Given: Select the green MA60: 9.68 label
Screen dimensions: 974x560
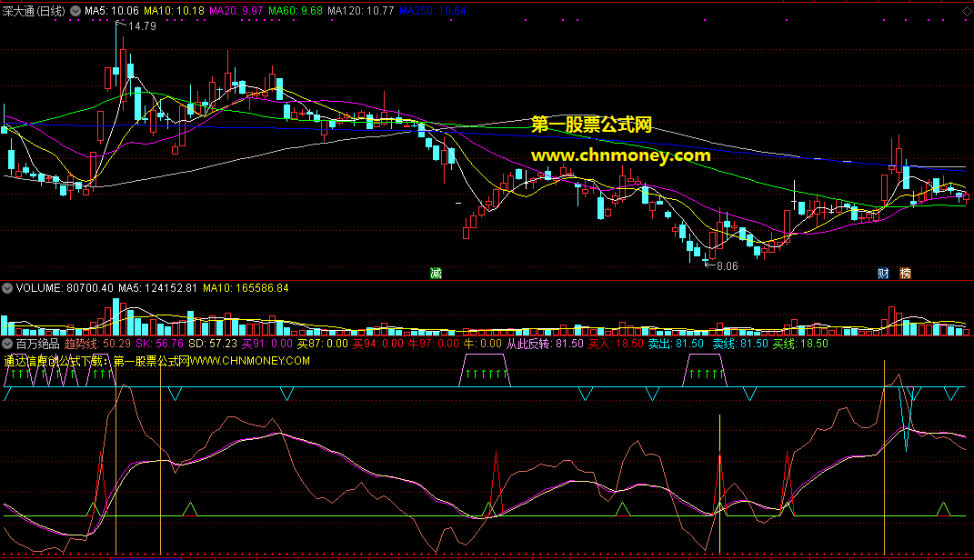Looking at the screenshot, I should pos(296,11).
